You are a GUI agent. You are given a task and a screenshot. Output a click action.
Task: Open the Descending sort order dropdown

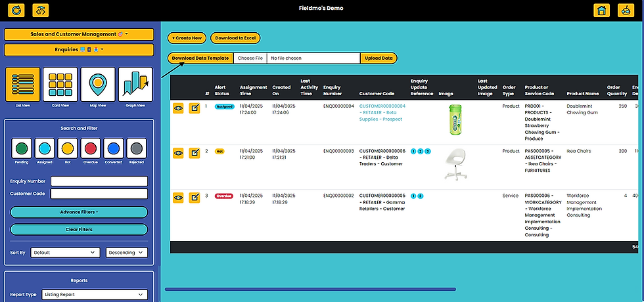point(127,253)
